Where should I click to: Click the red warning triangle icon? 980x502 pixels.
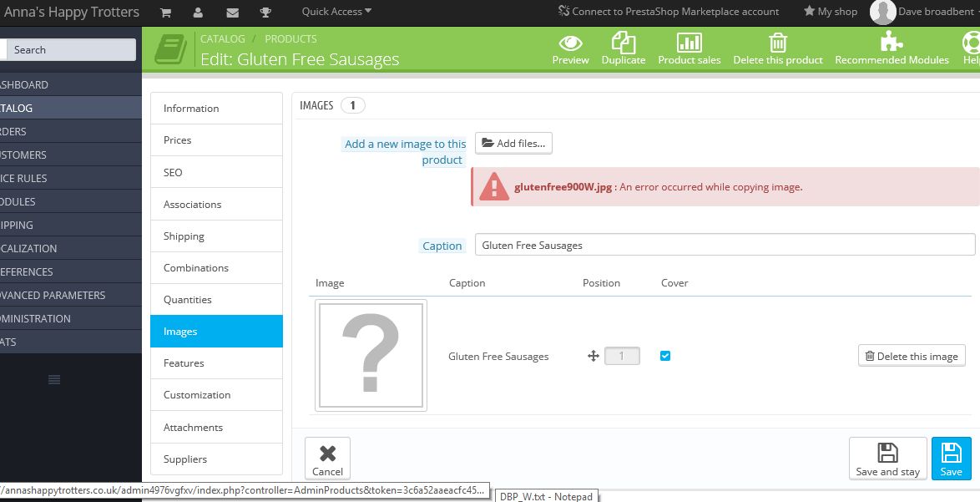click(493, 186)
